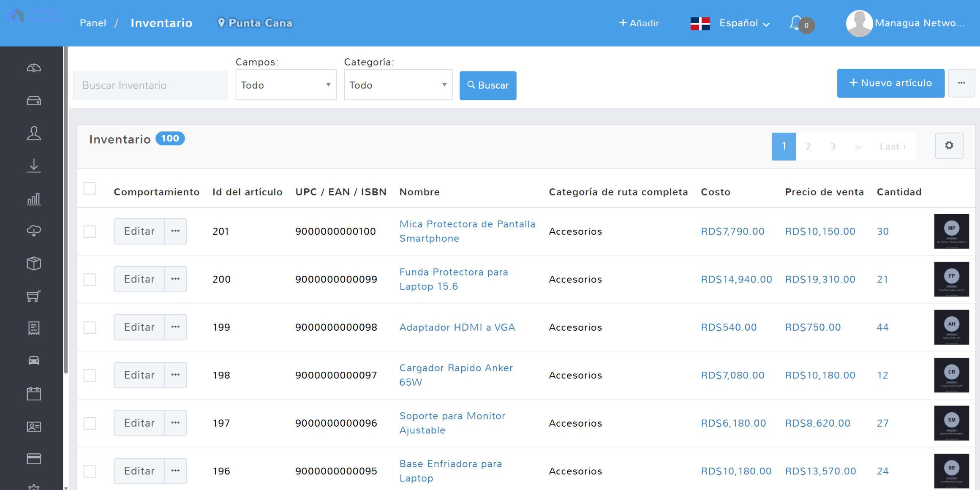The image size is (980, 490).
Task: Check the box for article 197
Action: tap(90, 423)
